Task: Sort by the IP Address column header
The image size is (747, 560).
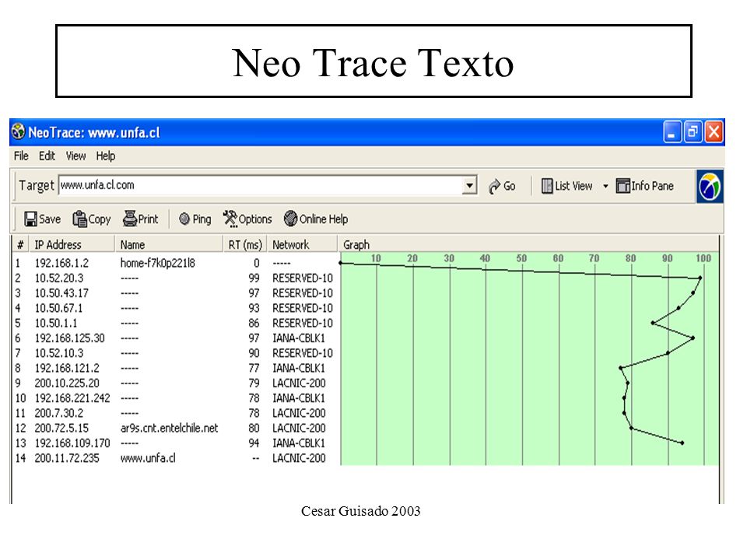Action: click(72, 245)
